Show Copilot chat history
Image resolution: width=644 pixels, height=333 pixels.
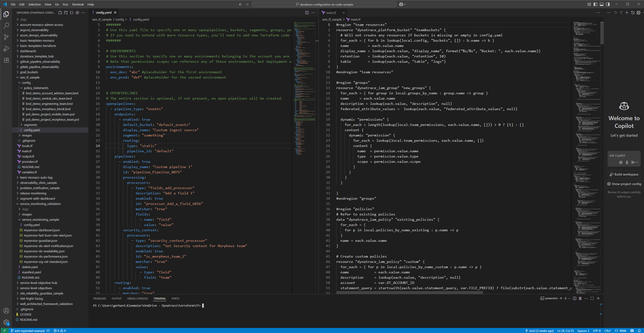[633, 13]
